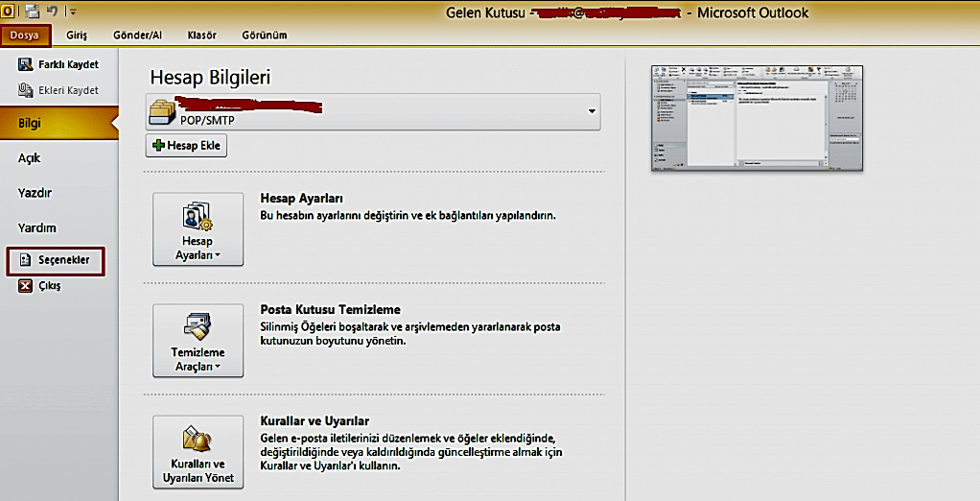Open the Customize Quick Access Toolbar dropdown
Viewport: 980px width, 501px height.
click(x=73, y=12)
